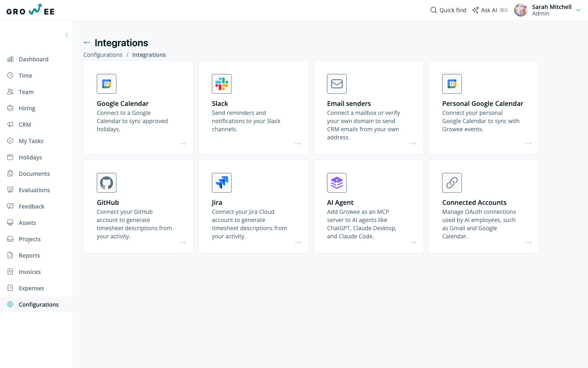This screenshot has height=368, width=588.
Task: Click the Invoices label in sidebar
Action: pyautogui.click(x=30, y=272)
